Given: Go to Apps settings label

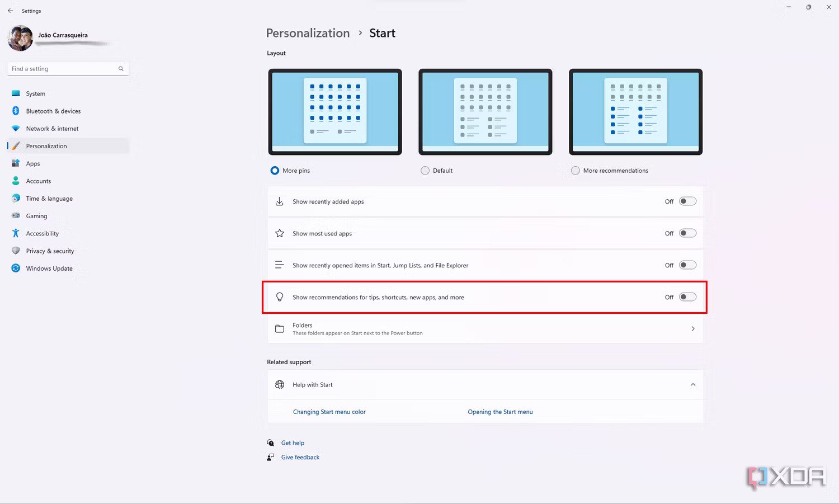Looking at the screenshot, I should [x=33, y=163].
